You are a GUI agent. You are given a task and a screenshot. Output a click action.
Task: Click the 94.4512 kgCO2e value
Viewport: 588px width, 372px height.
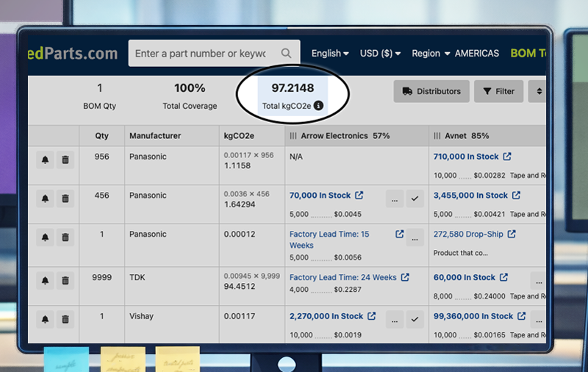pyautogui.click(x=240, y=286)
